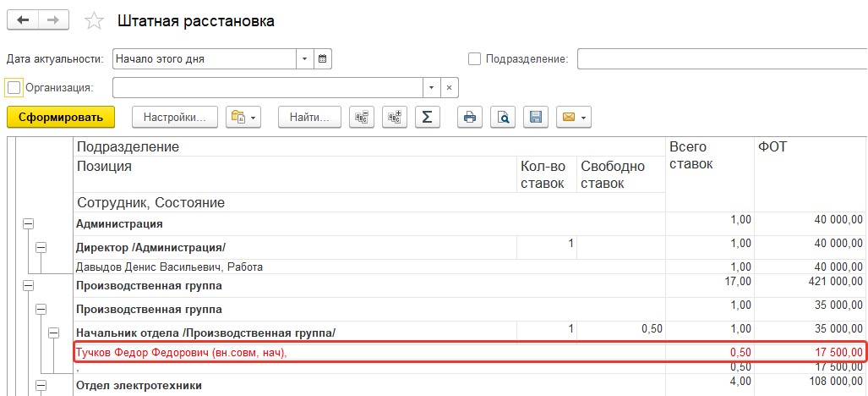Collapse the Начальник отдела tree node

(54, 333)
